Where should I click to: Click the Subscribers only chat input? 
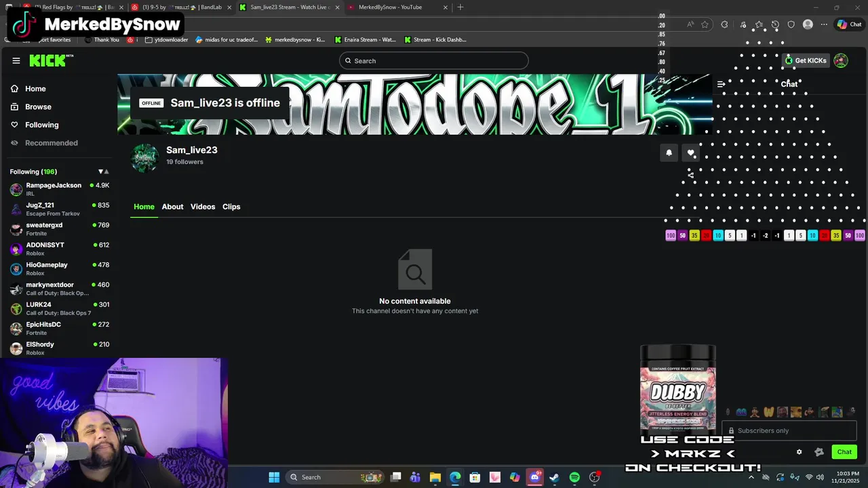click(789, 430)
